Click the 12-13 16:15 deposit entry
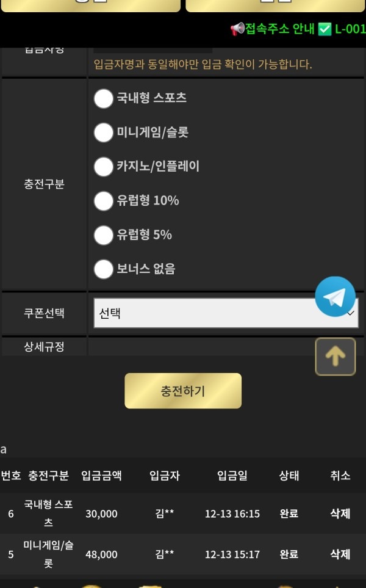This screenshot has width=366, height=588. 232,514
